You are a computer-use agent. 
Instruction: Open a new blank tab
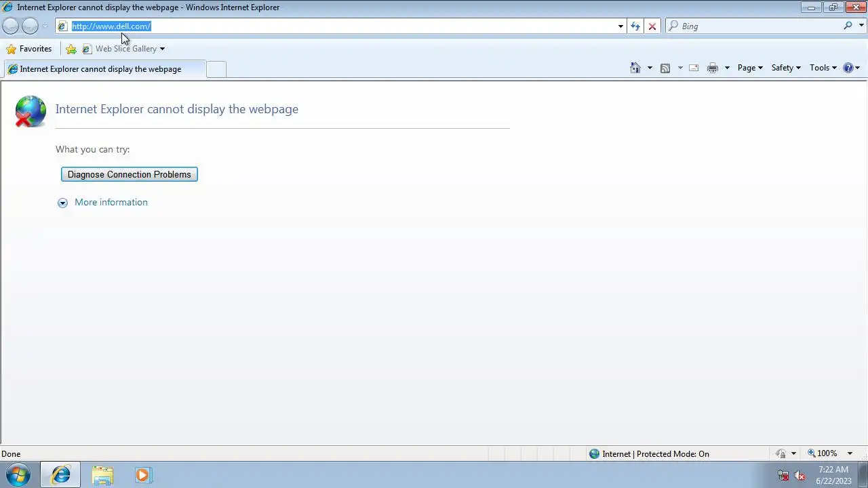point(216,69)
